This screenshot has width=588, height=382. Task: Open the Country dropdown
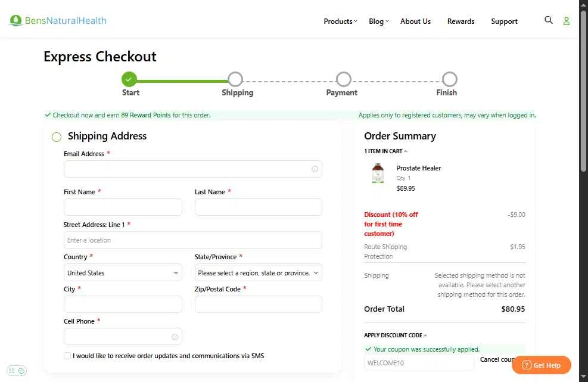(x=123, y=273)
